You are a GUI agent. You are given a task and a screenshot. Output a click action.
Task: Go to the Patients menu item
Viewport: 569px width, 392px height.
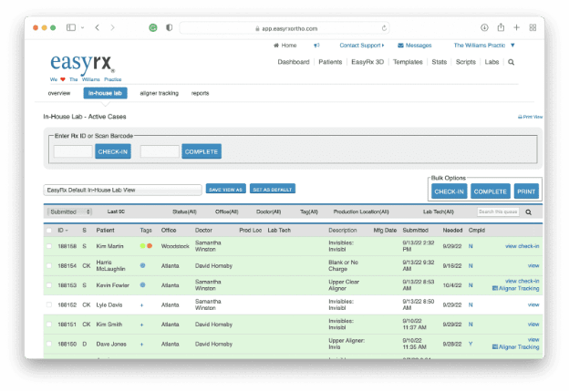point(330,62)
